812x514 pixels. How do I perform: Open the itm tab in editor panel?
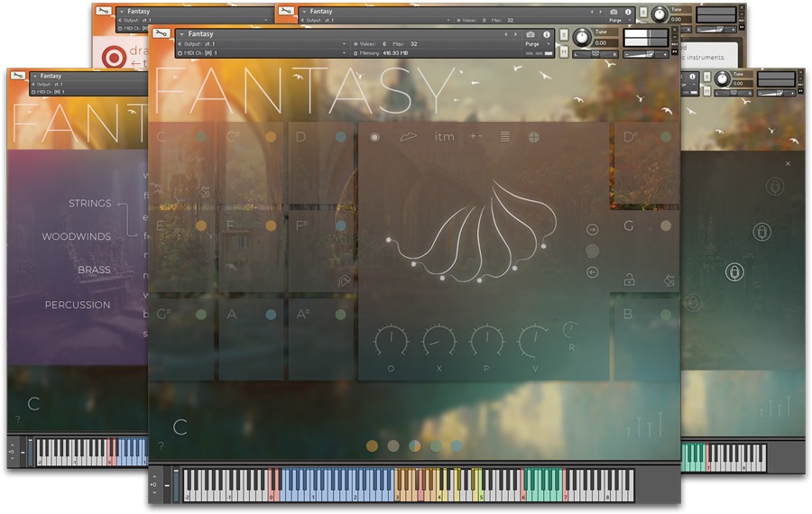pos(444,137)
